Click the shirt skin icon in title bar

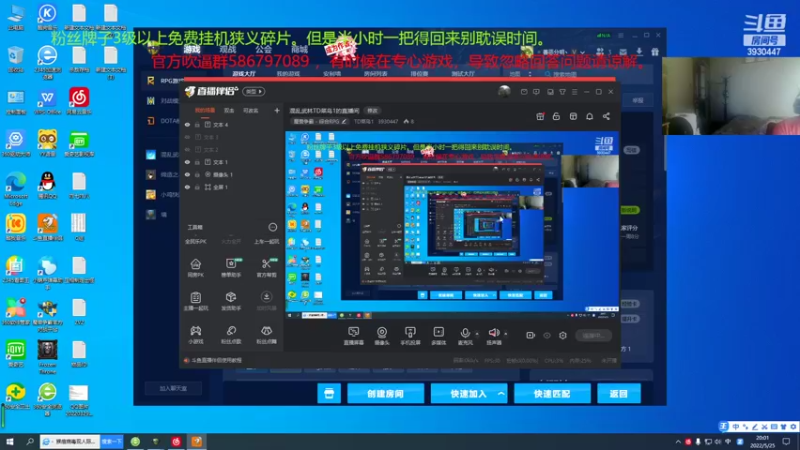click(x=562, y=92)
